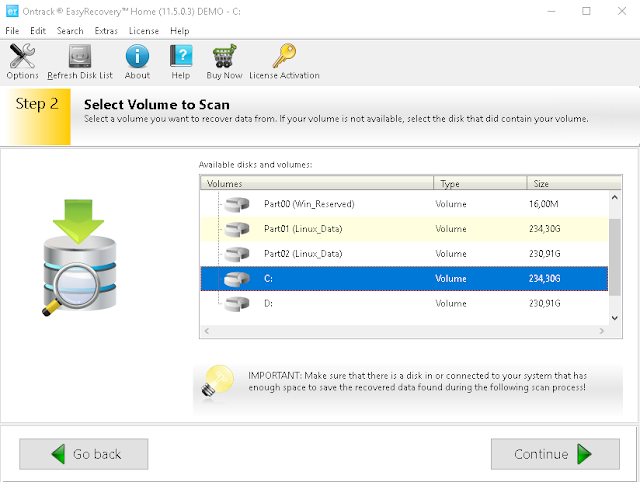
Task: Open the License menu
Action: click(144, 31)
